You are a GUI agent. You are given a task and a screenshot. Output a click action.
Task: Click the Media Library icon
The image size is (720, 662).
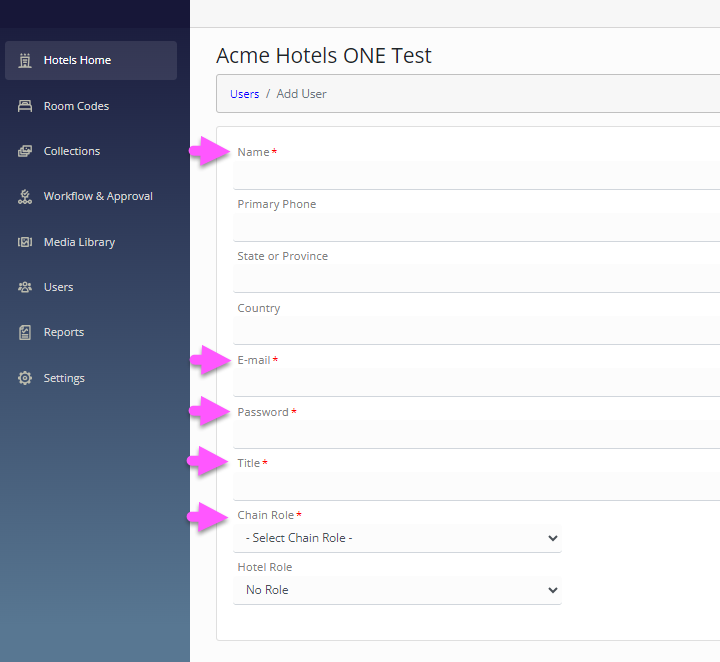pos(25,242)
